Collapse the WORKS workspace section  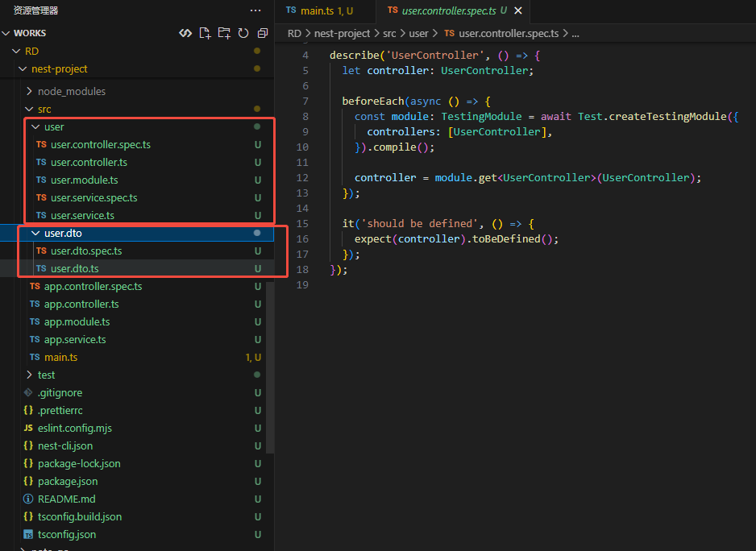tap(29, 33)
